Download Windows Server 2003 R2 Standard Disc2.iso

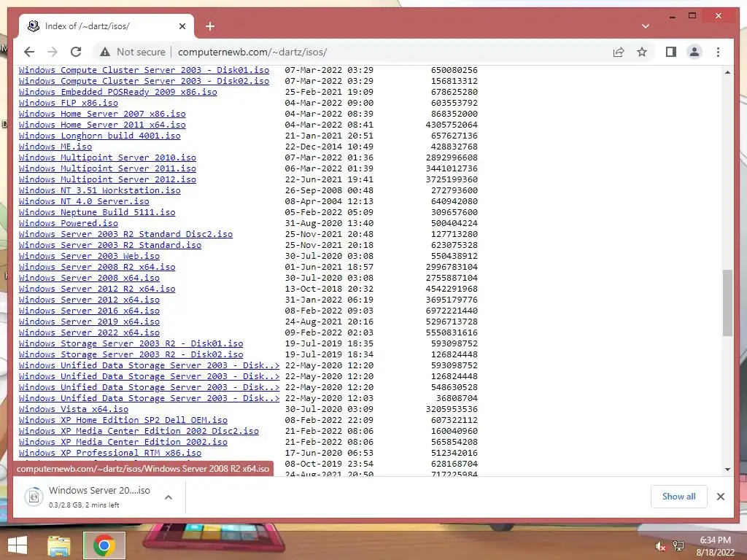tap(125, 234)
